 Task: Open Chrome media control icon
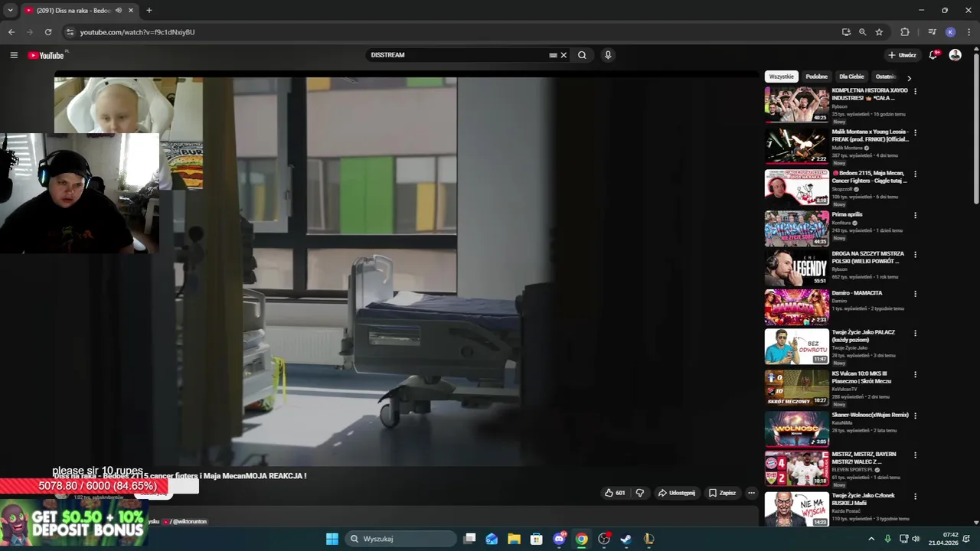tap(932, 32)
